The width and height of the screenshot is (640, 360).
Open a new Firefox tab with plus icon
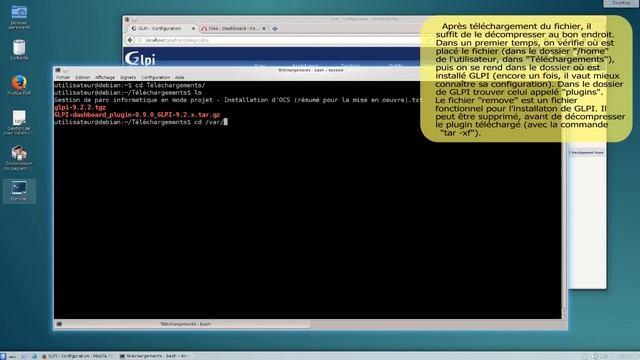pyautogui.click(x=275, y=29)
